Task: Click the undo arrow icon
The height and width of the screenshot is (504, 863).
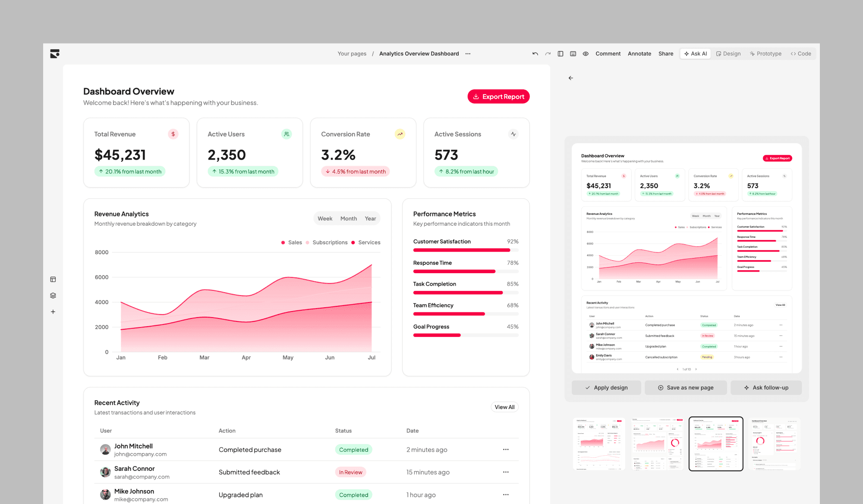Action: click(x=535, y=54)
